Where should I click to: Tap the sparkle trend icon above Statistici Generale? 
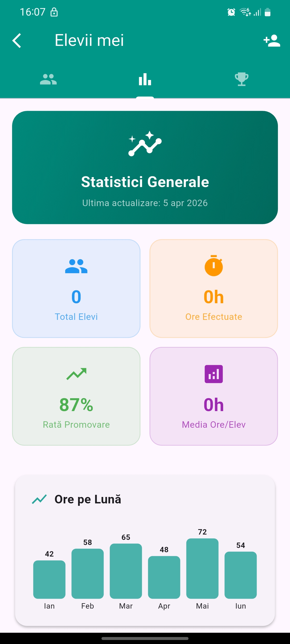pos(145,144)
